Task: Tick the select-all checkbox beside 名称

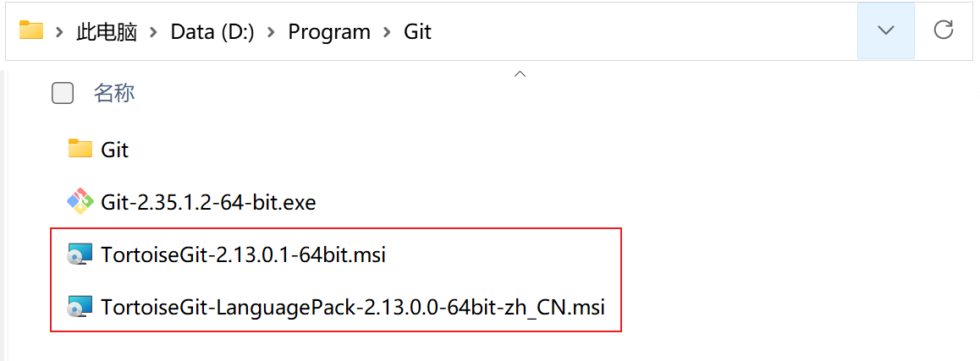Action: (x=63, y=93)
